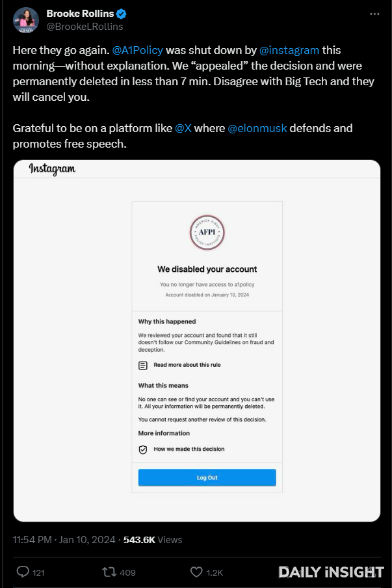Open the @A1Policy mention link
This screenshot has width=392, height=588.
138,50
